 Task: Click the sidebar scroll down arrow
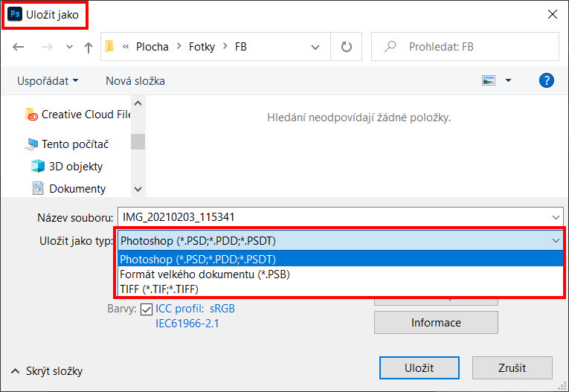point(138,189)
